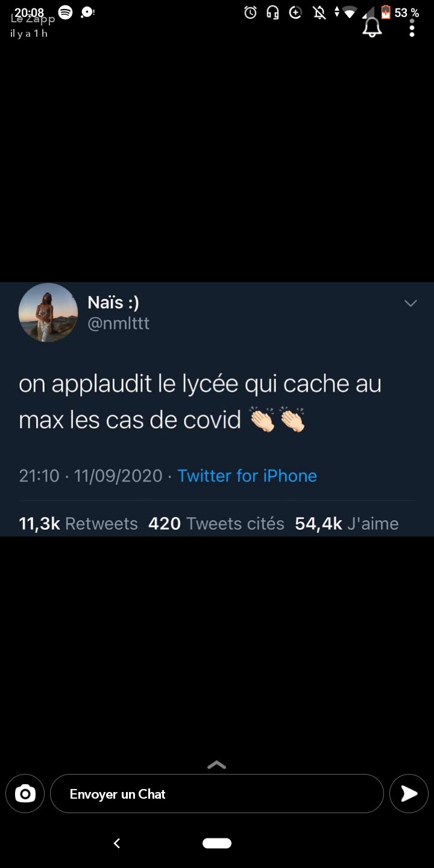
Task: Tap the Android back arrow
Action: 117,843
